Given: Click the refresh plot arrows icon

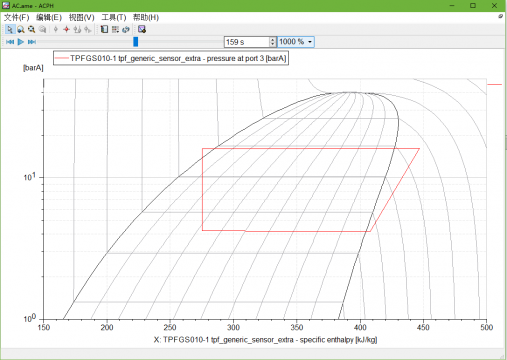Looking at the screenshot, I should [126, 29].
